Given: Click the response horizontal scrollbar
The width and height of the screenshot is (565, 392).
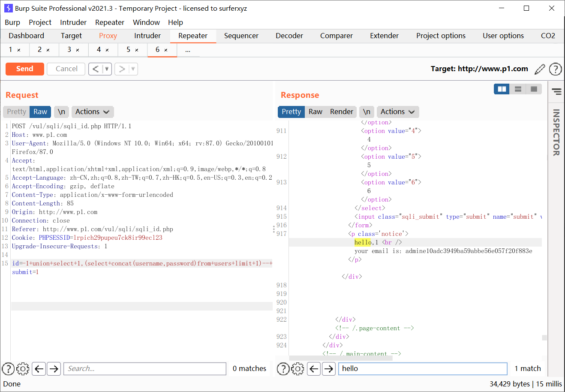Looking at the screenshot, I should (x=341, y=358).
